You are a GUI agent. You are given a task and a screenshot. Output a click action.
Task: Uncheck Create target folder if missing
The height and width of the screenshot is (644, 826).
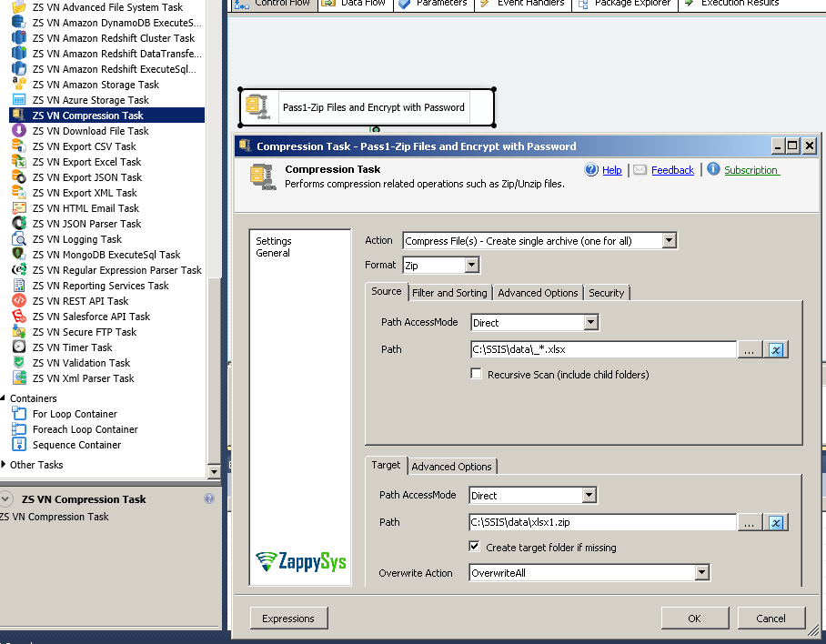[x=475, y=547]
